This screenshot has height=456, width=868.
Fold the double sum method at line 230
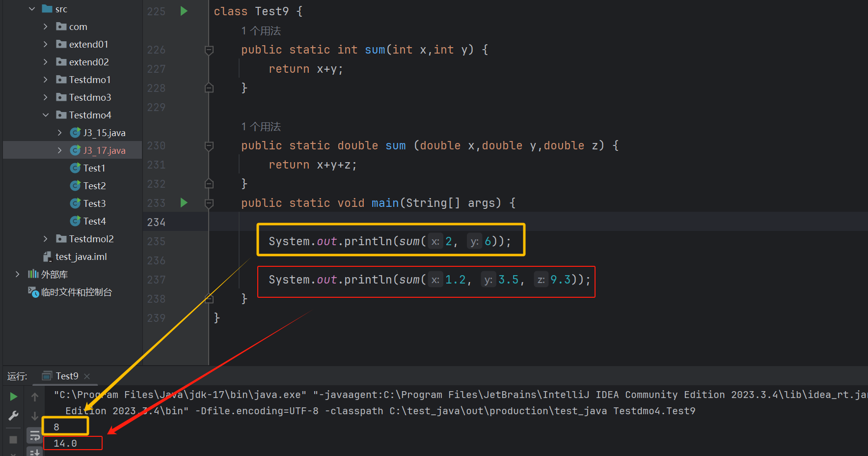coord(209,145)
